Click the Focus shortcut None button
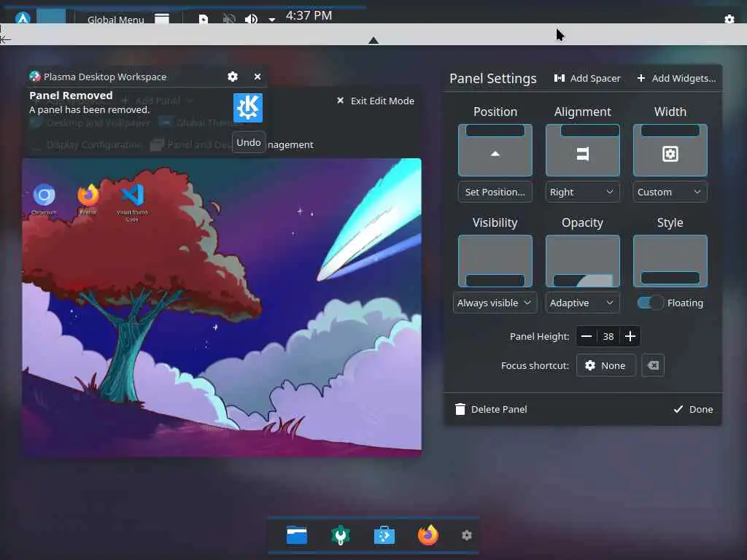Image resolution: width=747 pixels, height=560 pixels. click(606, 365)
